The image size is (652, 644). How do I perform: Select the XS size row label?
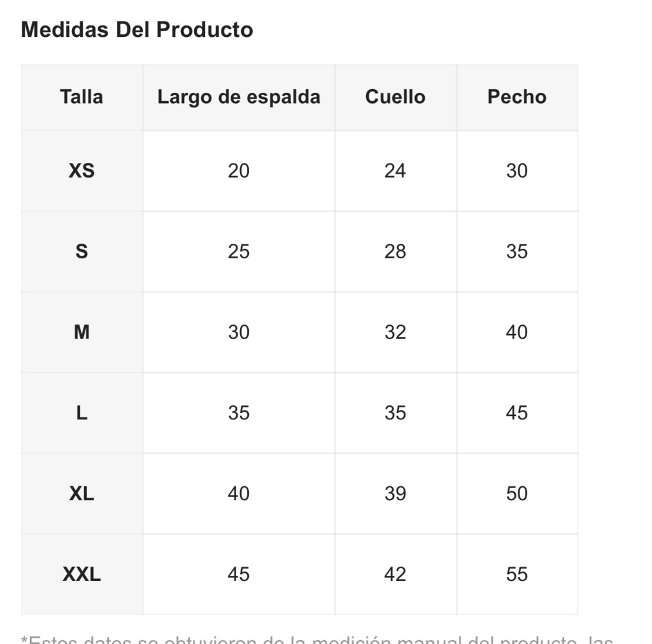point(81,171)
